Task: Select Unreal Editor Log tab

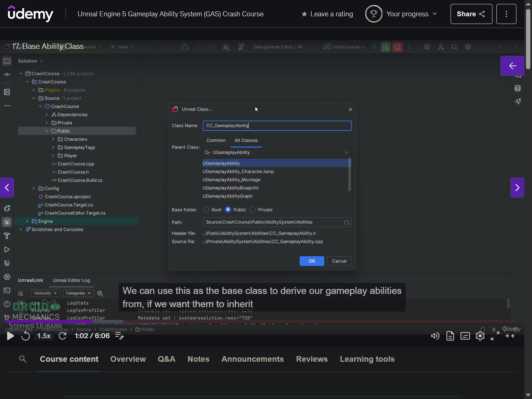Action: tap(71, 280)
